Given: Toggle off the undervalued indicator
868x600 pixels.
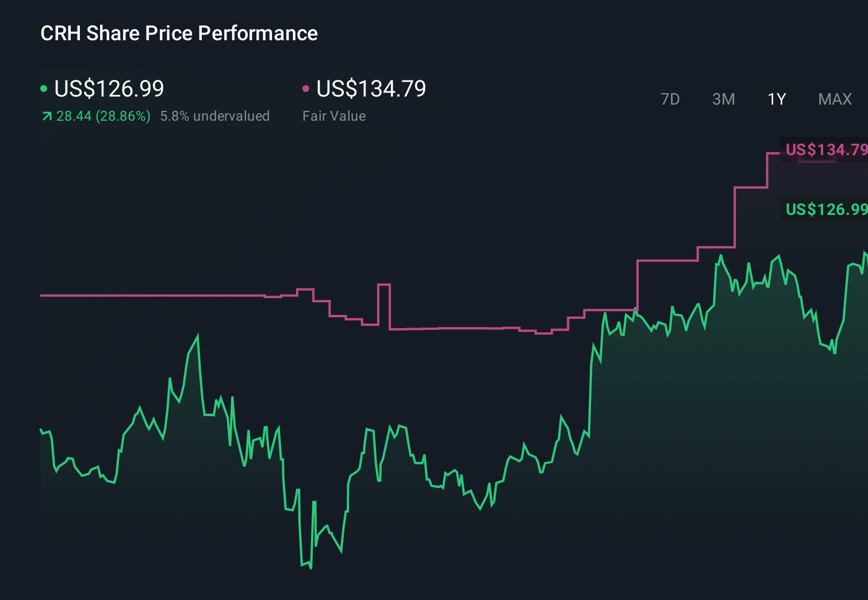Looking at the screenshot, I should click(216, 116).
